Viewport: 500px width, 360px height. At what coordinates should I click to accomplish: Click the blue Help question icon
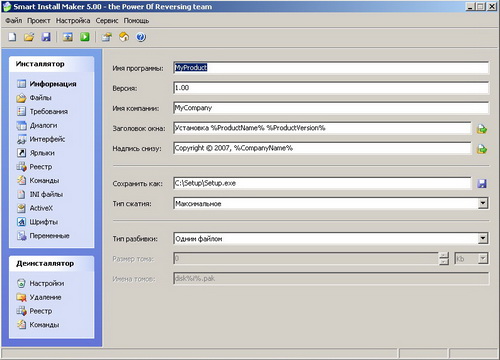(141, 37)
